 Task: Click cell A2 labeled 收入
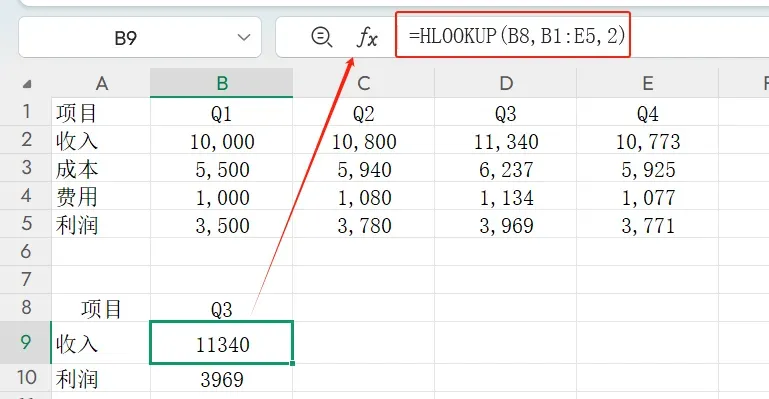(x=101, y=140)
